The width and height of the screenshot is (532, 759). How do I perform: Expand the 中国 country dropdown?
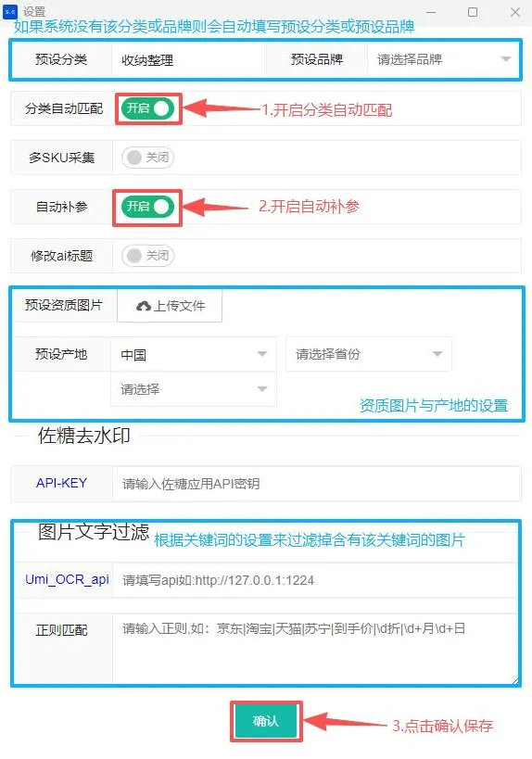coord(194,354)
